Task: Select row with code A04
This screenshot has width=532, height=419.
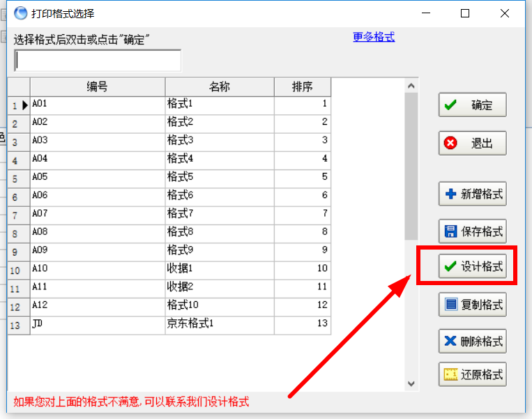Action: [x=169, y=160]
